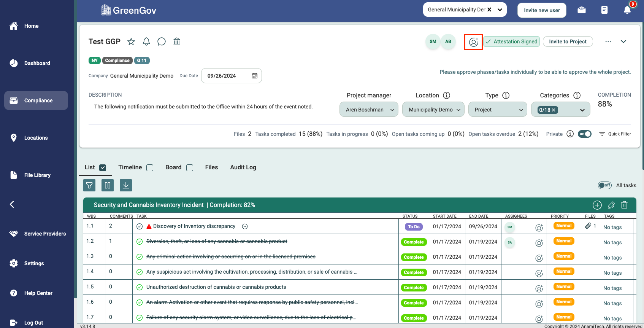Image resolution: width=644 pixels, height=328 pixels.
Task: Click the Invite to Project button
Action: coord(568,41)
